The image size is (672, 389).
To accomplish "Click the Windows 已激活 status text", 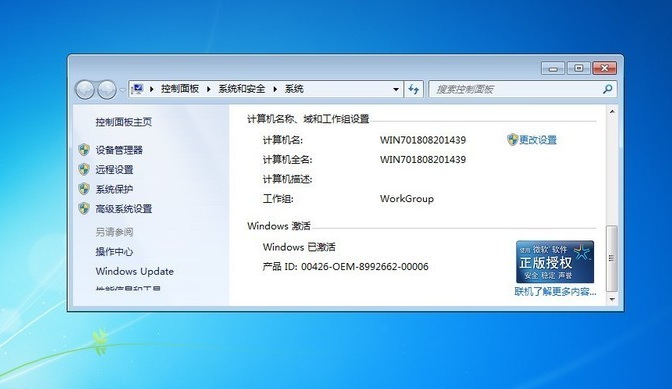I will pyautogui.click(x=299, y=247).
